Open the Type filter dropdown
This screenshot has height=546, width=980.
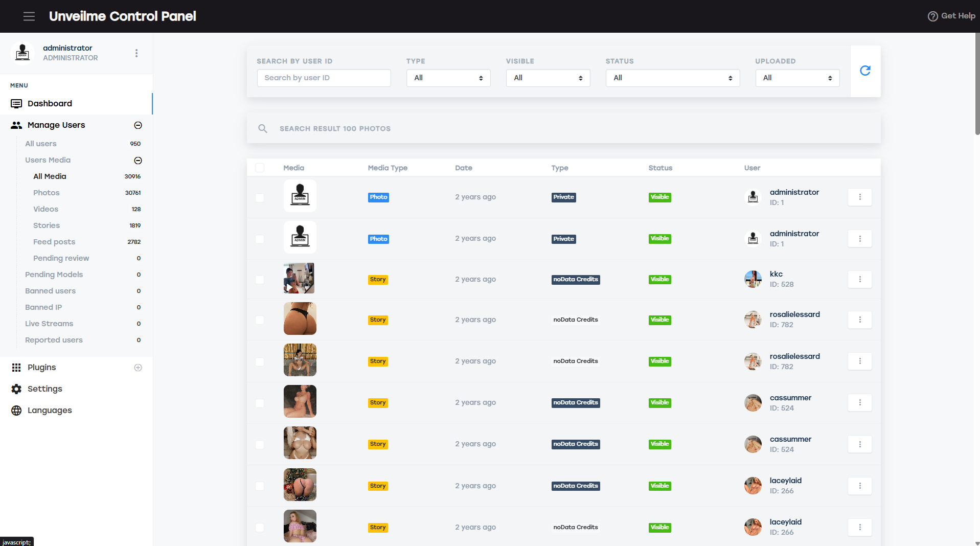(448, 78)
